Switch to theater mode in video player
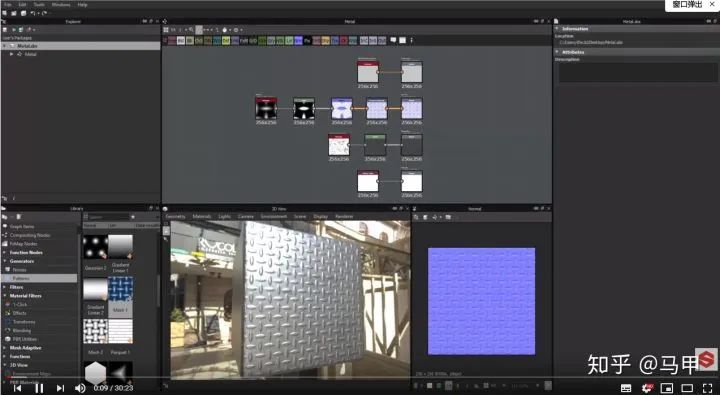Screen dimensions: 720x395 point(687,388)
